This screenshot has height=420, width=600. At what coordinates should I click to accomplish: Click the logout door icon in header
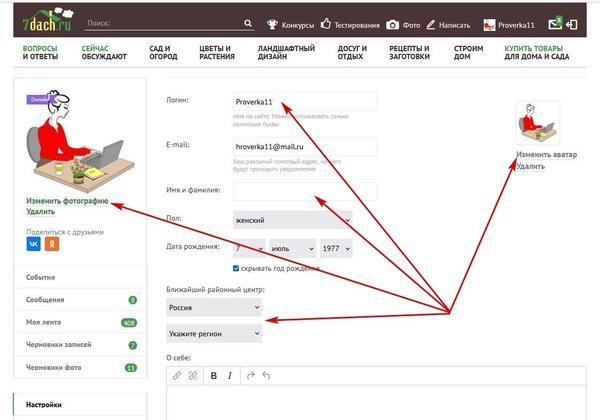pos(570,22)
